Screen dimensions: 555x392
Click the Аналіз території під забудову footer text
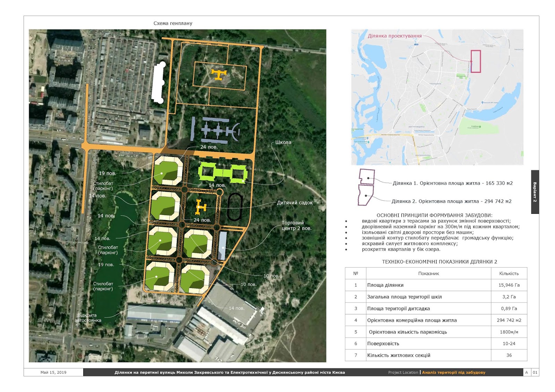[x=454, y=373]
